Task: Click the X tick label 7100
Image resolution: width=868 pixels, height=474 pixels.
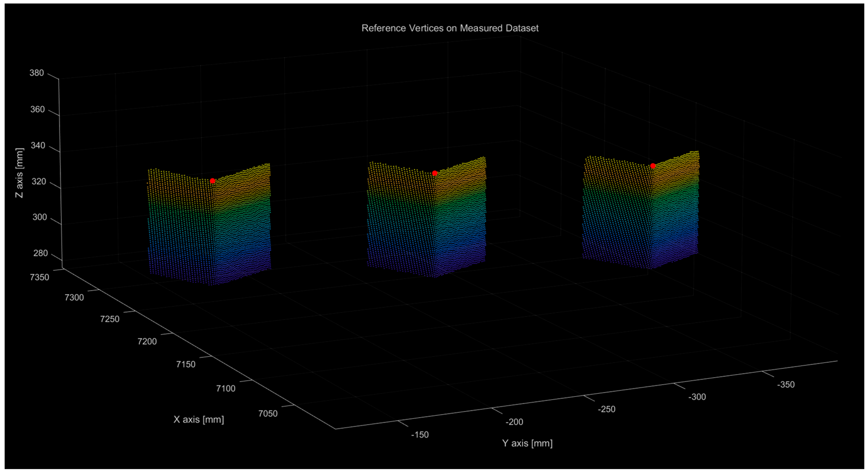Action: [226, 389]
